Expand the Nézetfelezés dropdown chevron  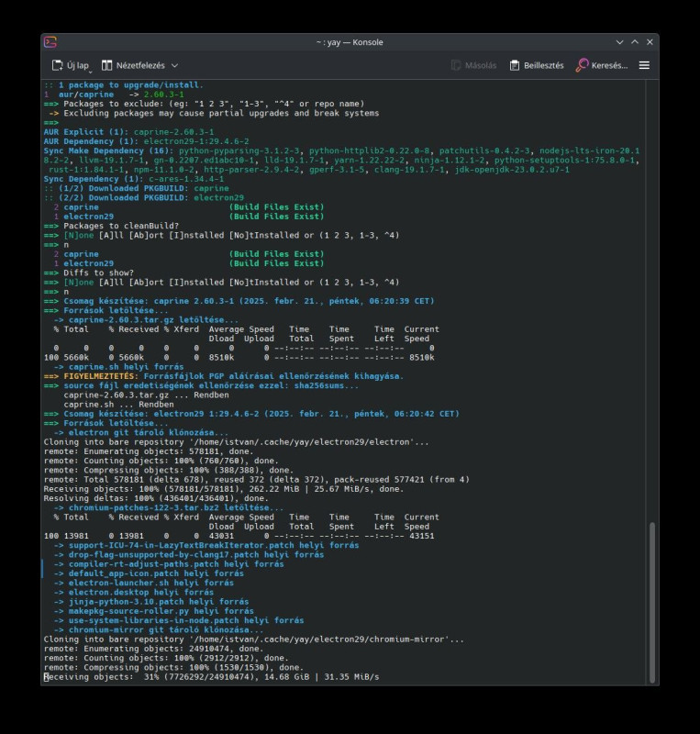pos(174,65)
